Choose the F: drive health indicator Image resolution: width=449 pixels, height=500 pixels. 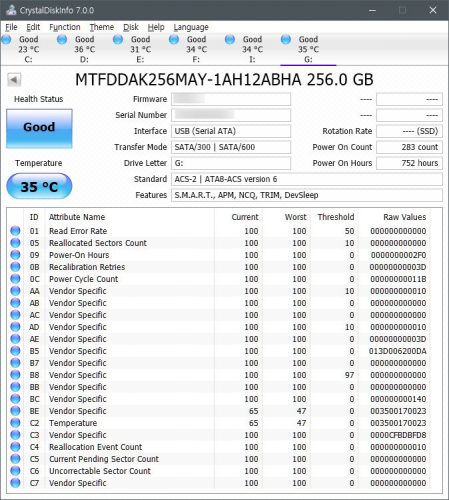pyautogui.click(x=174, y=40)
